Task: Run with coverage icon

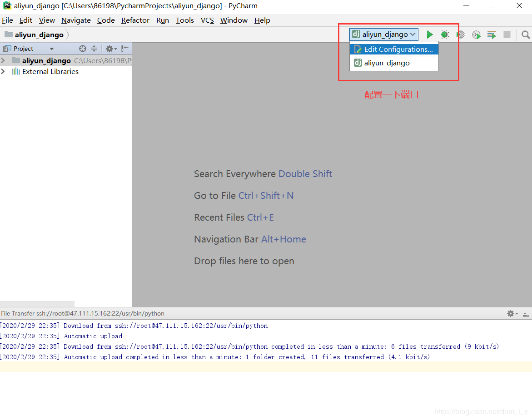Action: [460, 35]
